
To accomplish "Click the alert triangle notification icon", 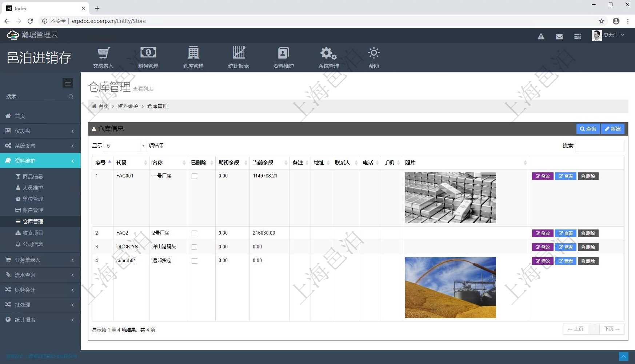I will pyautogui.click(x=541, y=36).
